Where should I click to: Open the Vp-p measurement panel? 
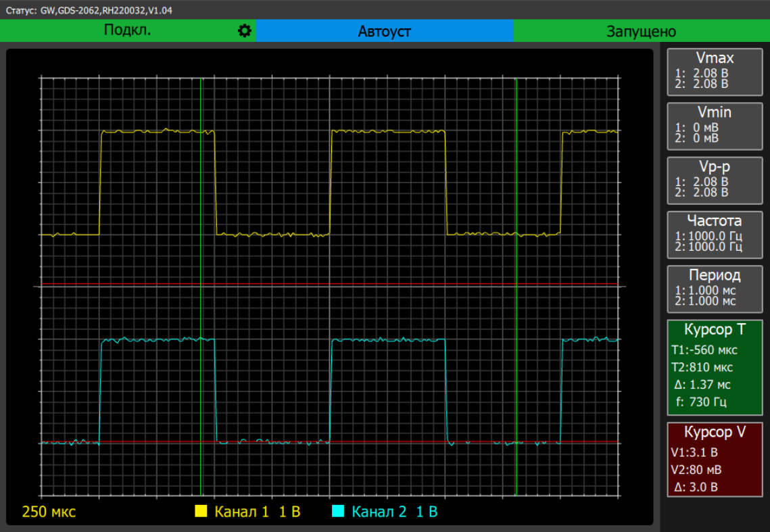(x=715, y=180)
